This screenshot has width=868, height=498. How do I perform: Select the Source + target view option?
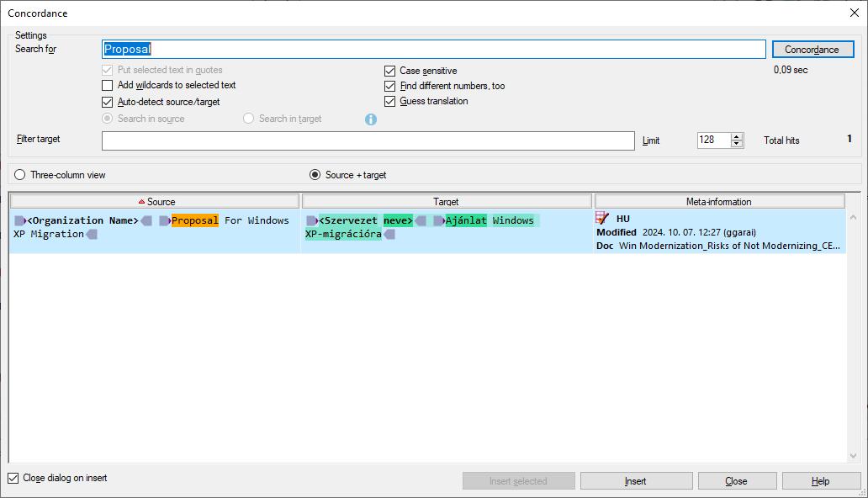(315, 174)
